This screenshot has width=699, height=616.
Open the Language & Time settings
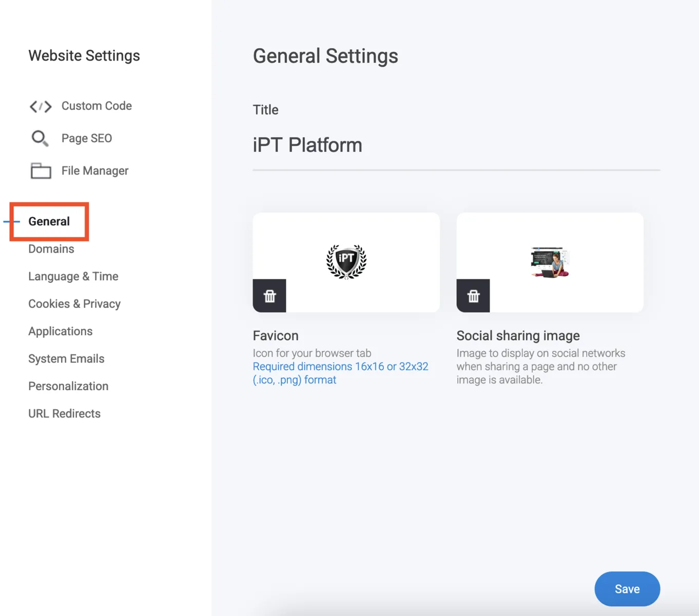[x=73, y=276]
